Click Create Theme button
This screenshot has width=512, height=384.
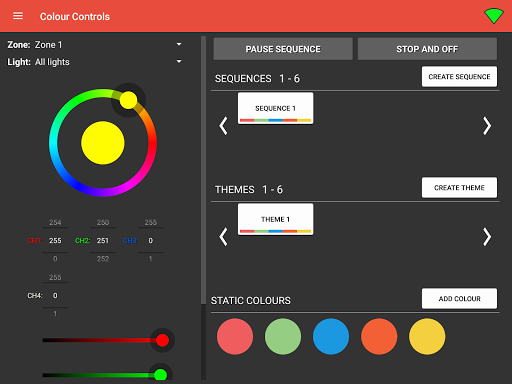(459, 188)
